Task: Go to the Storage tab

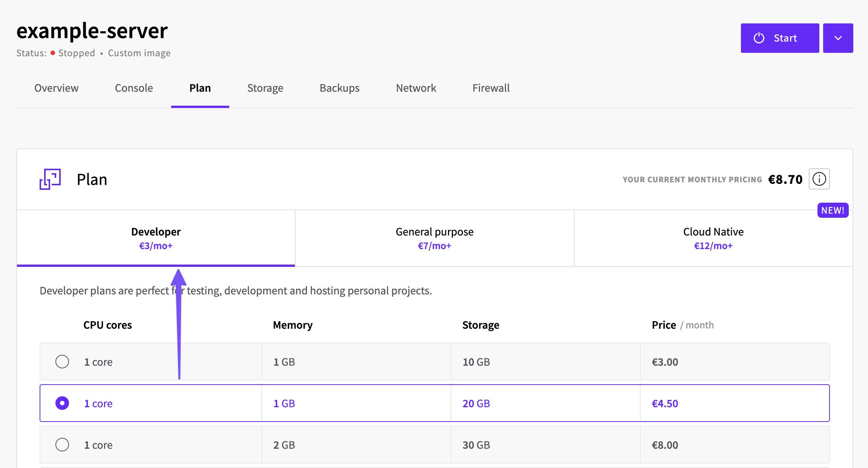Action: [265, 88]
